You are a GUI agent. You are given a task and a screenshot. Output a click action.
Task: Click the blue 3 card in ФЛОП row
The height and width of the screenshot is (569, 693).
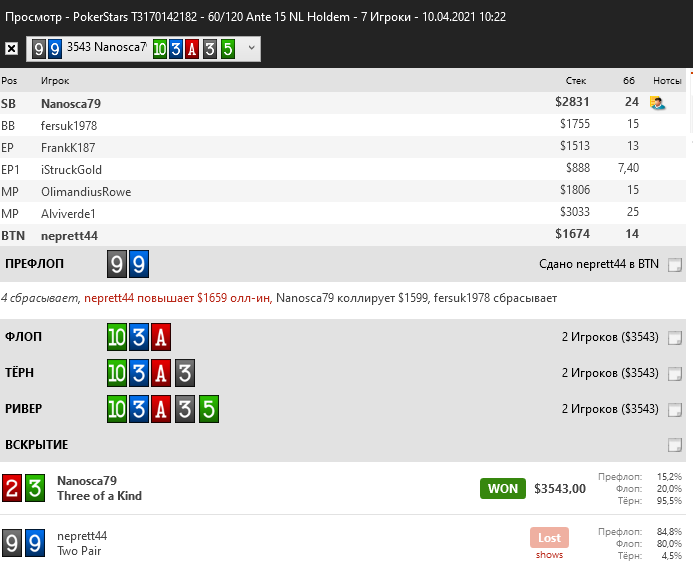point(139,337)
